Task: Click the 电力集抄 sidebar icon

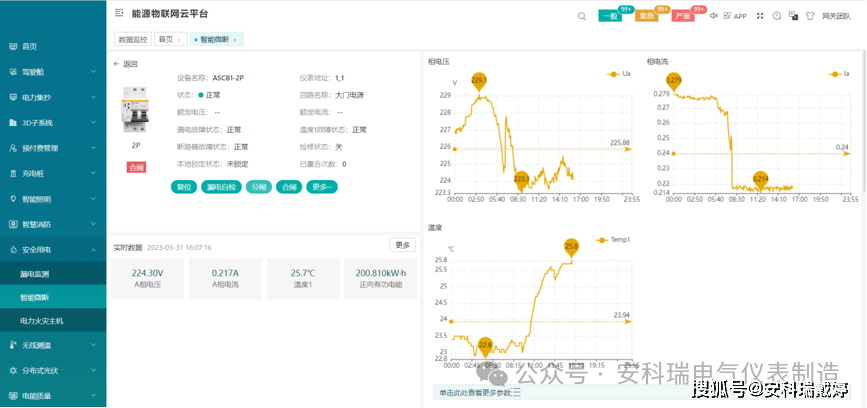Action: pyautogui.click(x=13, y=97)
